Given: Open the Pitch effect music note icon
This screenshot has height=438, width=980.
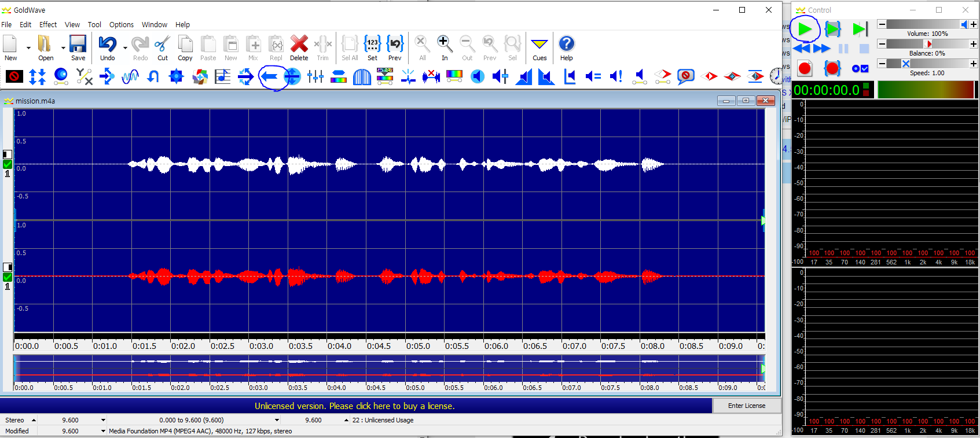Looking at the screenshot, I should pyautogui.click(x=223, y=76).
